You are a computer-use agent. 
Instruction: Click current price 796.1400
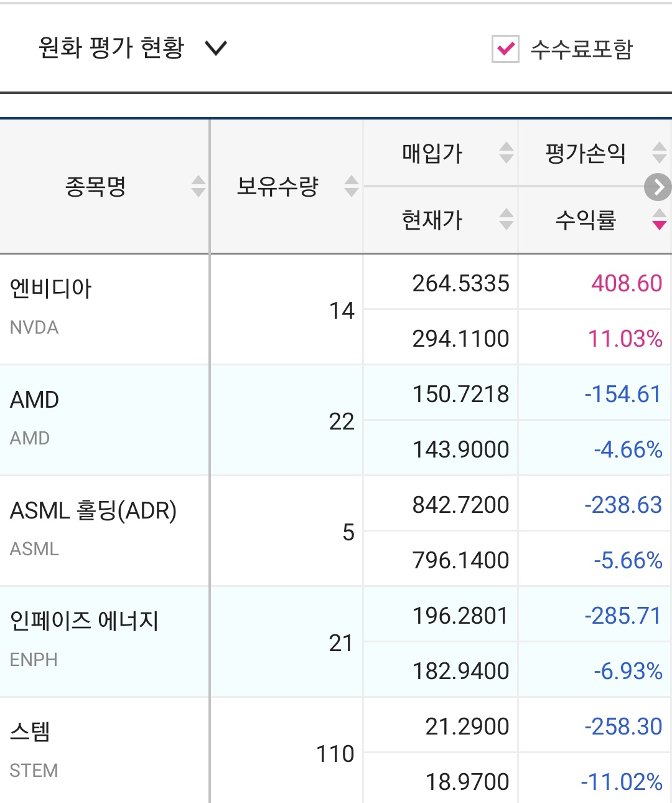(461, 560)
